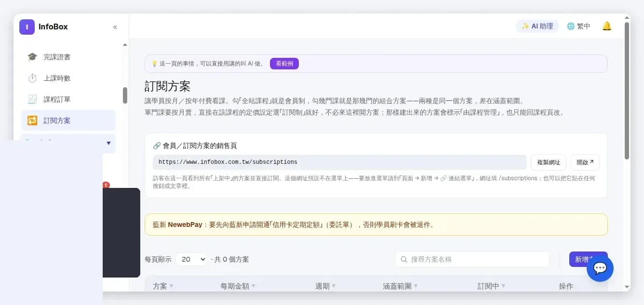Image resolution: width=644 pixels, height=305 pixels.
Task: Click the 訂閱方案 repeat-arrows icon
Action: coord(32,120)
